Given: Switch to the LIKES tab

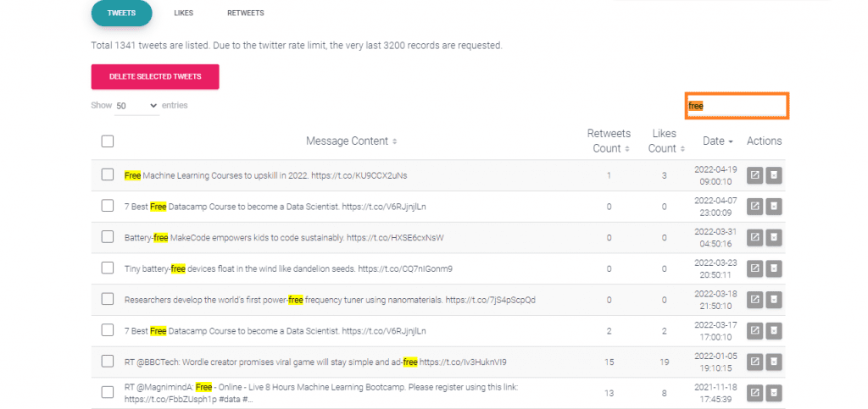Looking at the screenshot, I should 183,13.
